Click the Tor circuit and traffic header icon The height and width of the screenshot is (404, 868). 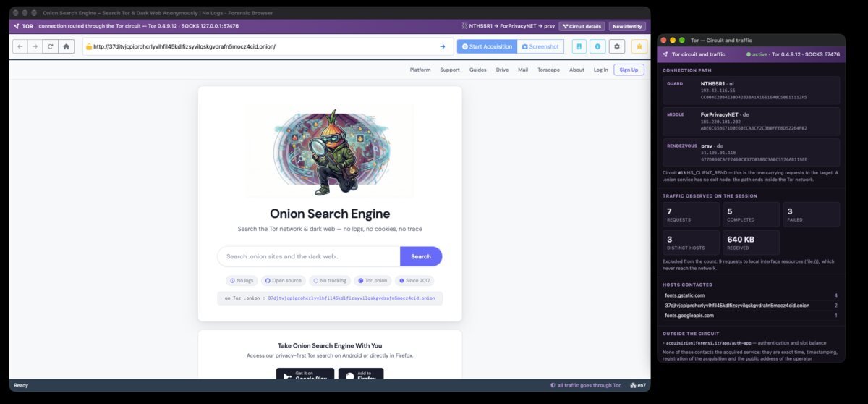(x=665, y=54)
